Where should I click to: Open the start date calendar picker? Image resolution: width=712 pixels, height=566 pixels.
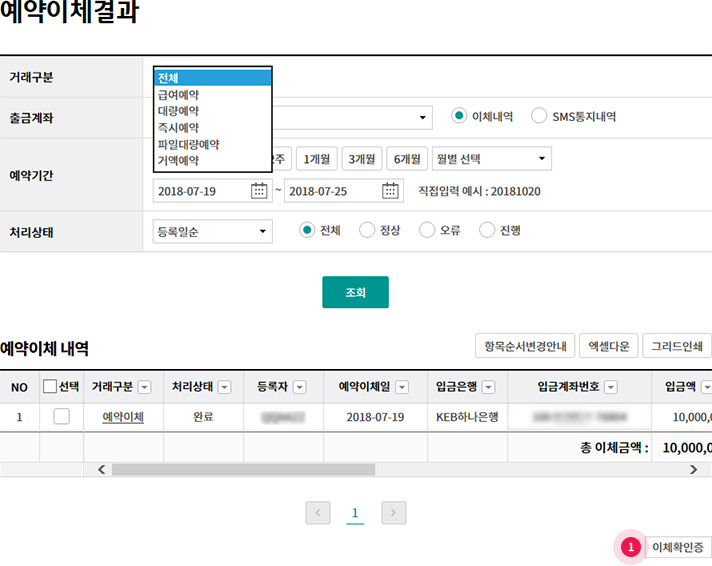coord(259,191)
